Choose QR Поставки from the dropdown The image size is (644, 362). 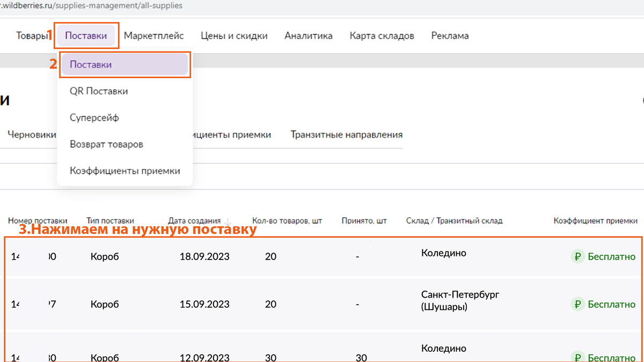[x=98, y=91]
